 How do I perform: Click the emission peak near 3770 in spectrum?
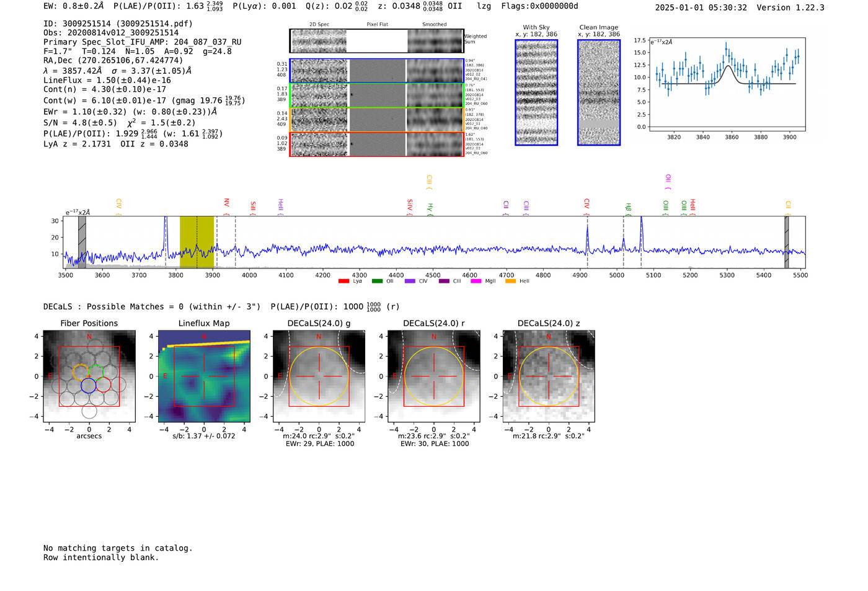tap(166, 219)
